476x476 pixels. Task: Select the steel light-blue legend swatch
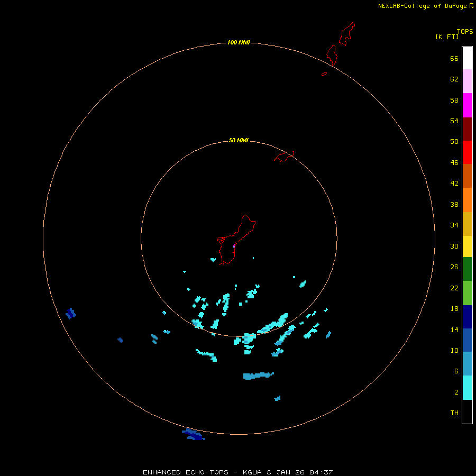tap(467, 364)
